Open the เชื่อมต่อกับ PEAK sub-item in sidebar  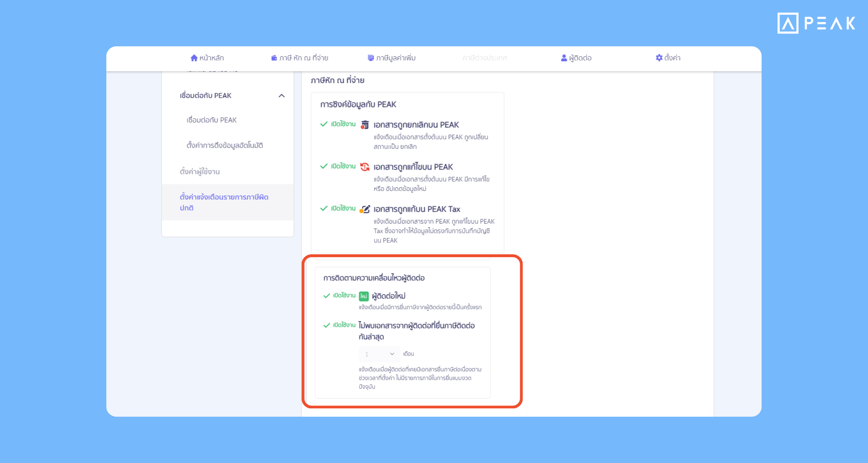212,120
